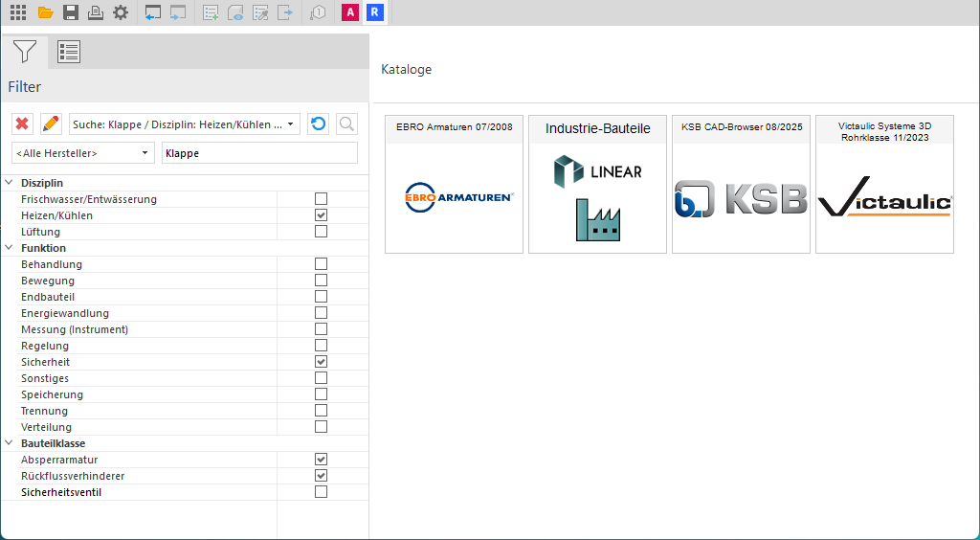Collapse the Bauteilklasse group
This screenshot has height=540, width=980.
(10, 443)
